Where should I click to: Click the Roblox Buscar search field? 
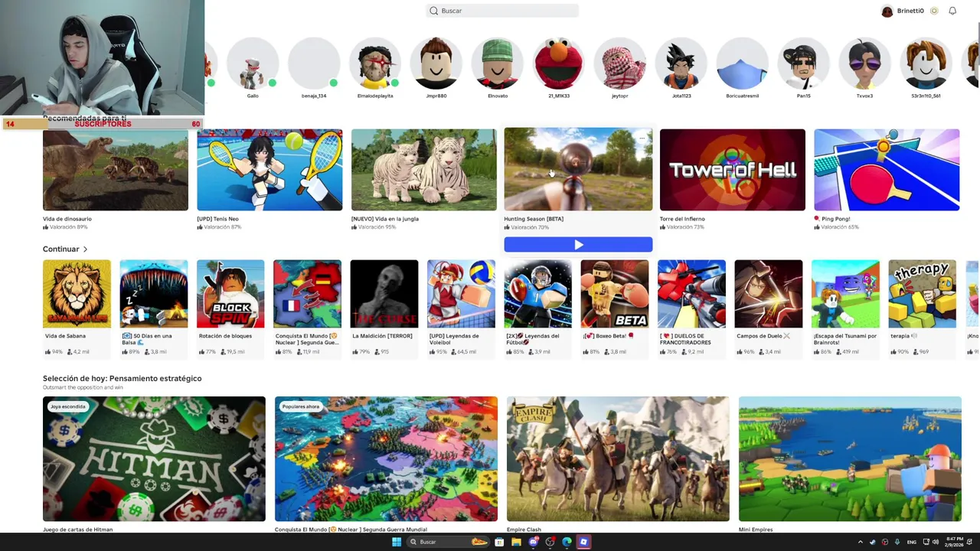point(502,11)
